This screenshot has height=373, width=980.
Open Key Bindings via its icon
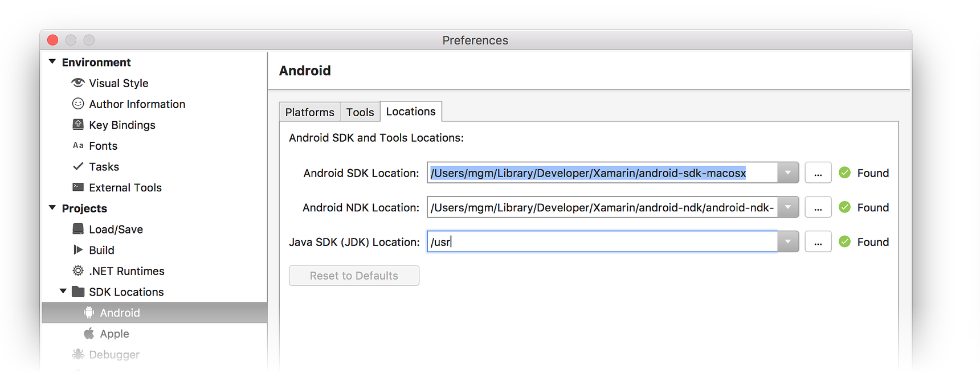pos(78,125)
